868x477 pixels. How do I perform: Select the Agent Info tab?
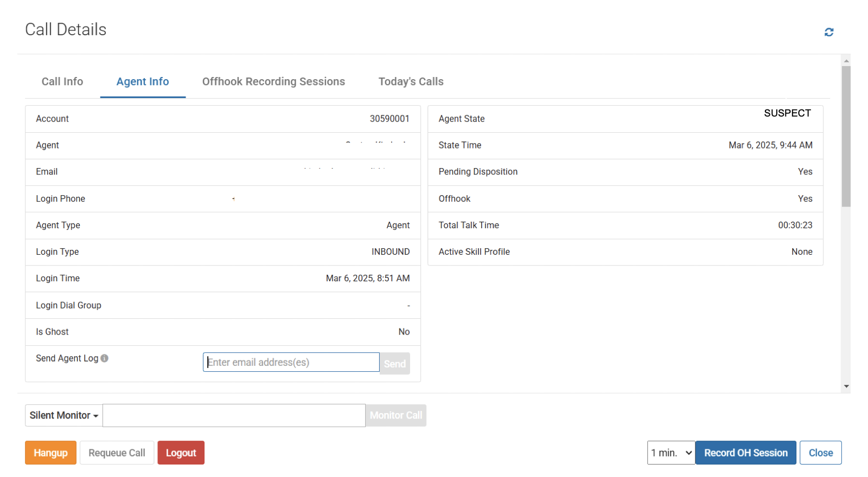pyautogui.click(x=143, y=82)
